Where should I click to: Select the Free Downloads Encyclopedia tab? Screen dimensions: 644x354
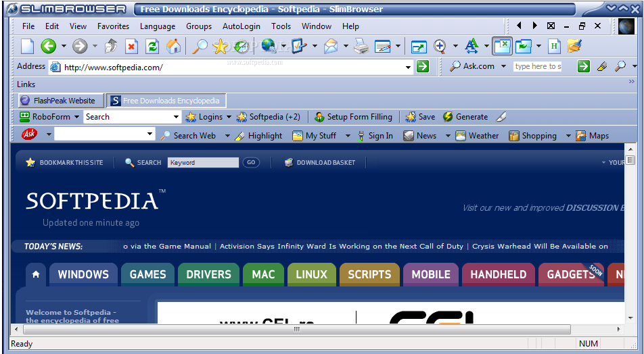166,101
